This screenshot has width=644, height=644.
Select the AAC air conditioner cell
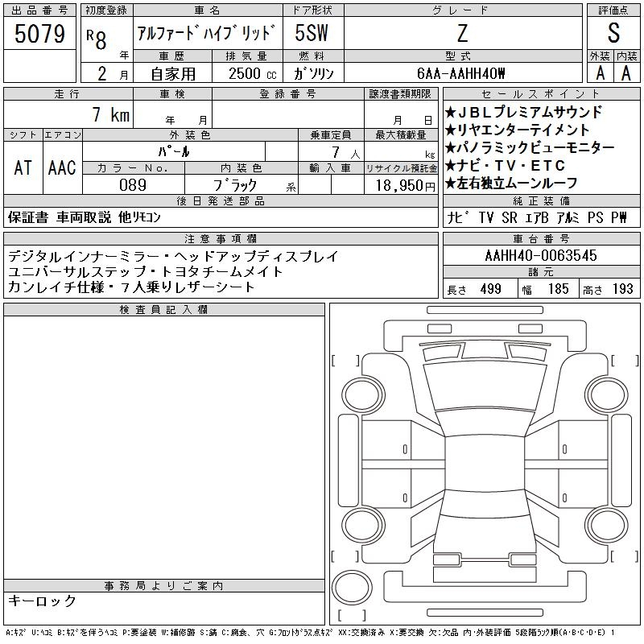point(62,167)
